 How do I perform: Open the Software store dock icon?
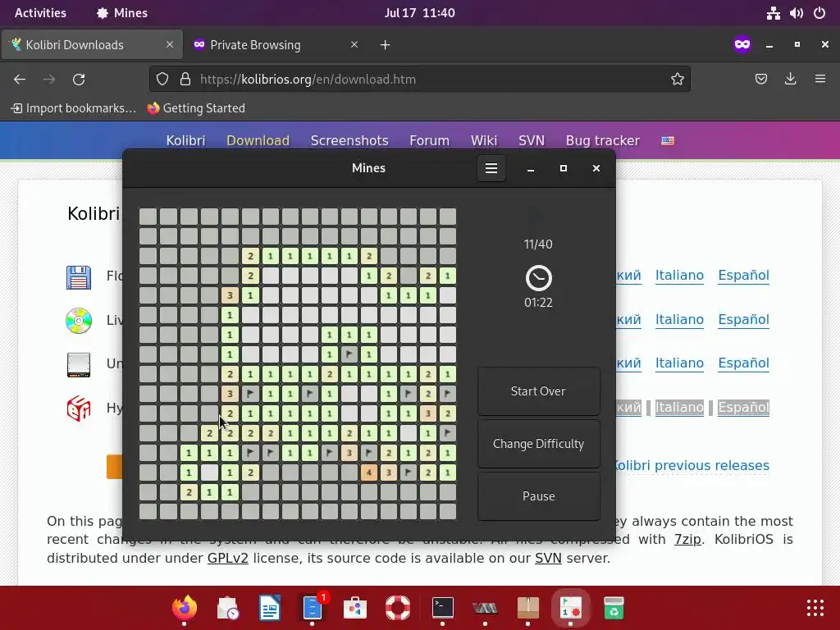(355, 608)
